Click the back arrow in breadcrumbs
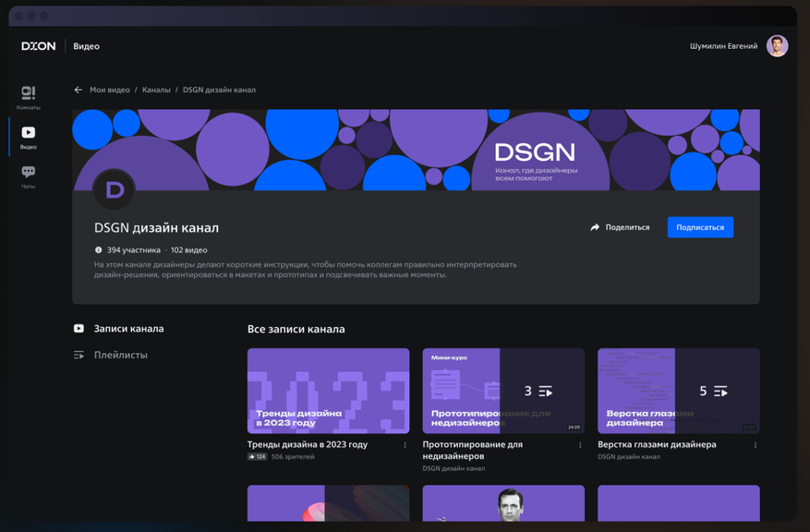 click(x=78, y=90)
